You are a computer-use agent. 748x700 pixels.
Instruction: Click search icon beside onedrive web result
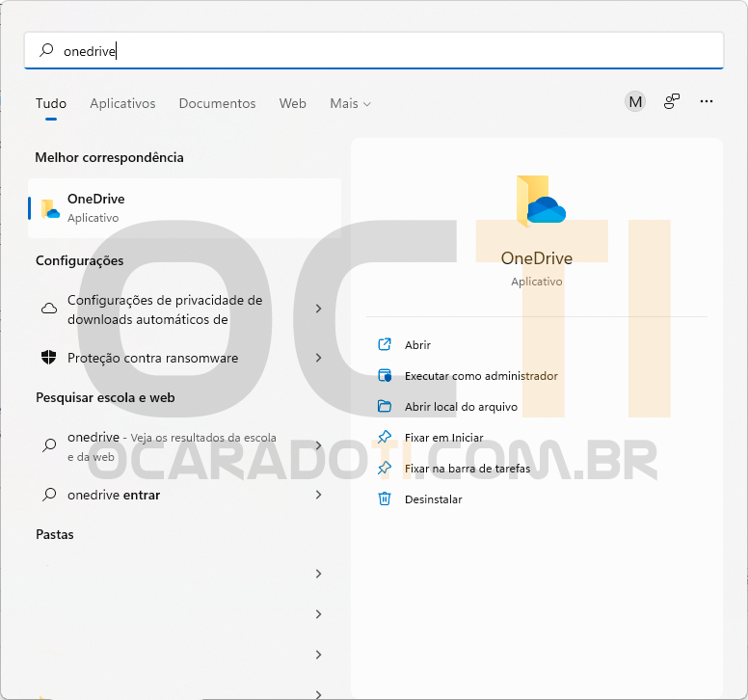pos(49,445)
